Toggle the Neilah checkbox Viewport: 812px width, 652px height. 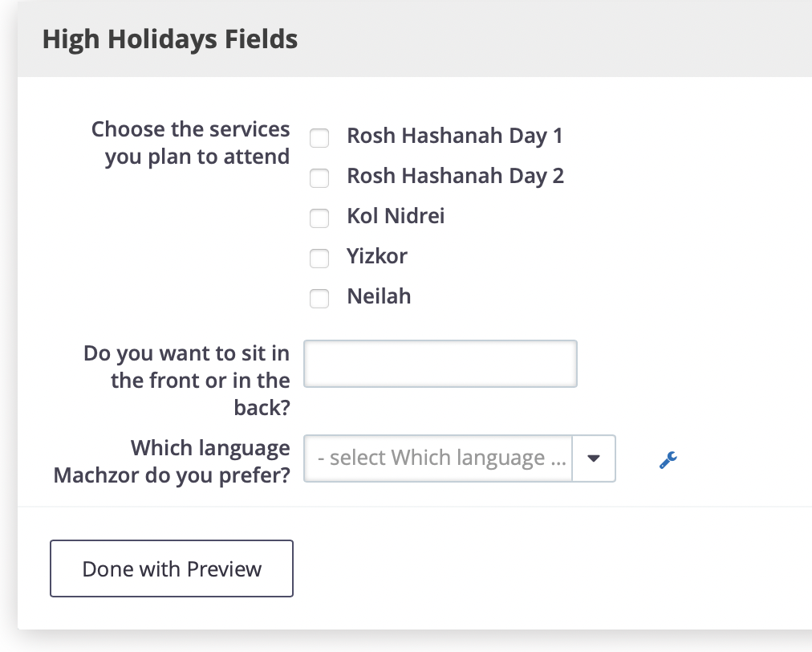(x=319, y=299)
